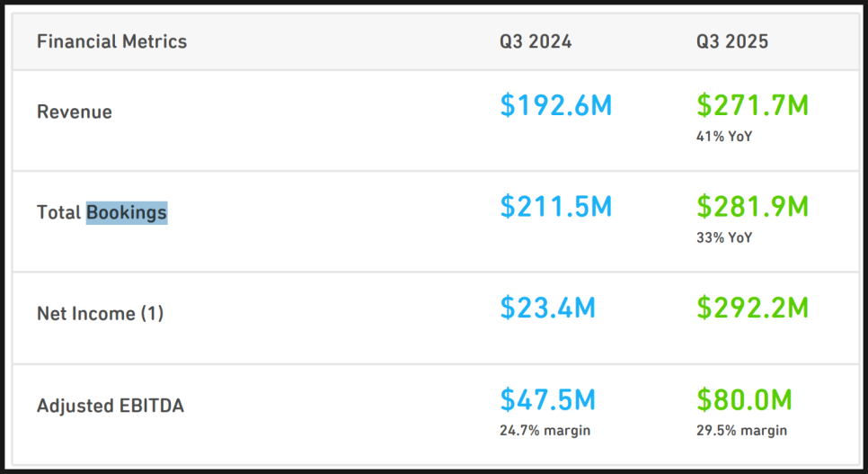Click the $192.6M revenue value
This screenshot has height=474, width=868.
pyautogui.click(x=555, y=105)
